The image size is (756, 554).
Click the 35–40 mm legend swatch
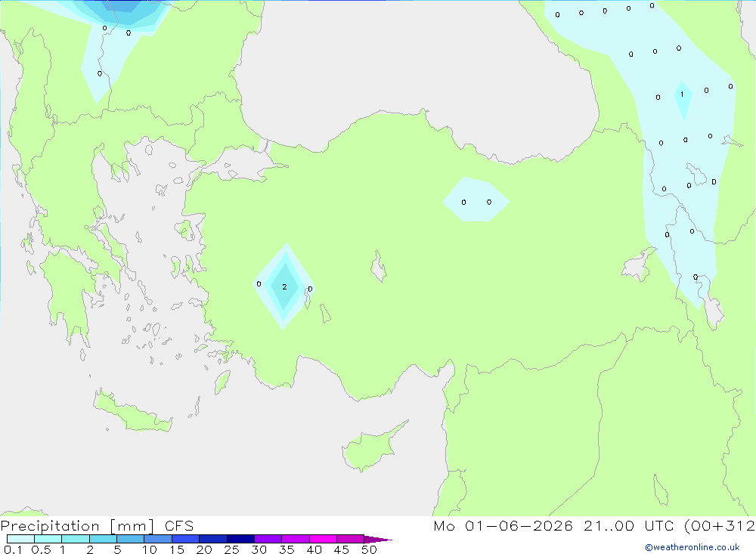pyautogui.click(x=296, y=539)
